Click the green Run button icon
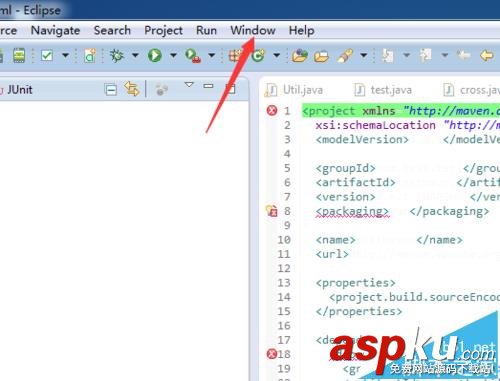 coord(155,55)
